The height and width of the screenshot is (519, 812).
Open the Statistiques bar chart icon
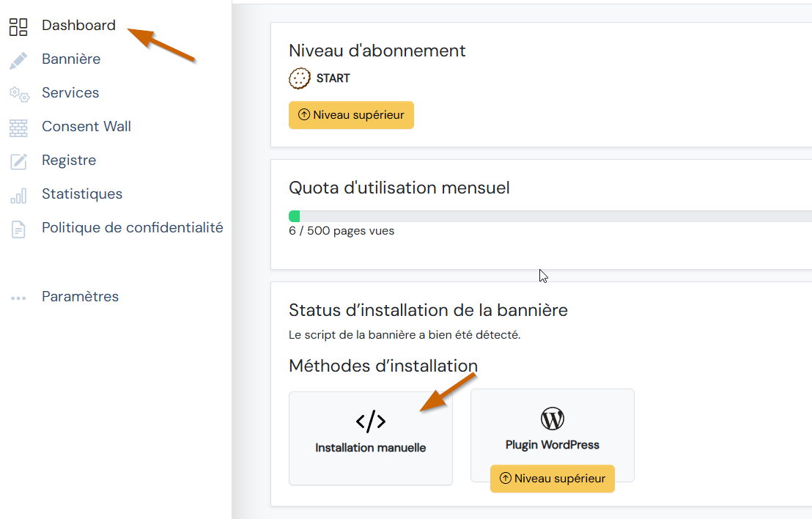click(x=18, y=195)
